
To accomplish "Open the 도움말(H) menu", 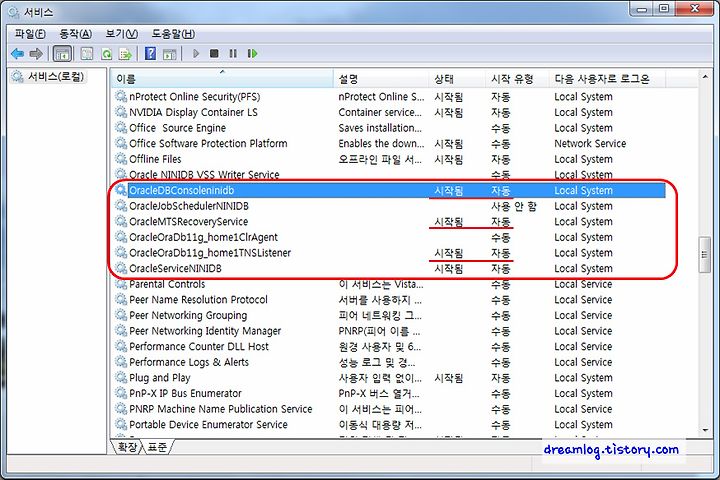I will 173,34.
